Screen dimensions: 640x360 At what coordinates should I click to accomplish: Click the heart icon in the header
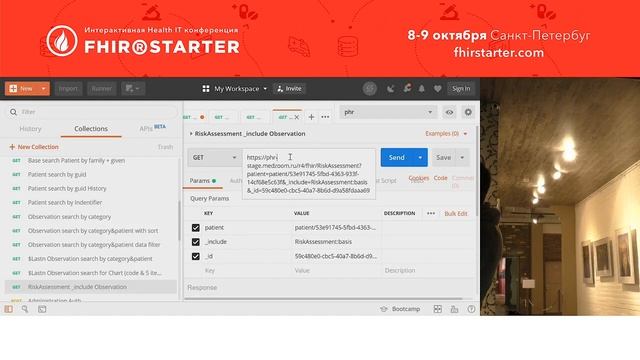pyautogui.click(x=438, y=89)
